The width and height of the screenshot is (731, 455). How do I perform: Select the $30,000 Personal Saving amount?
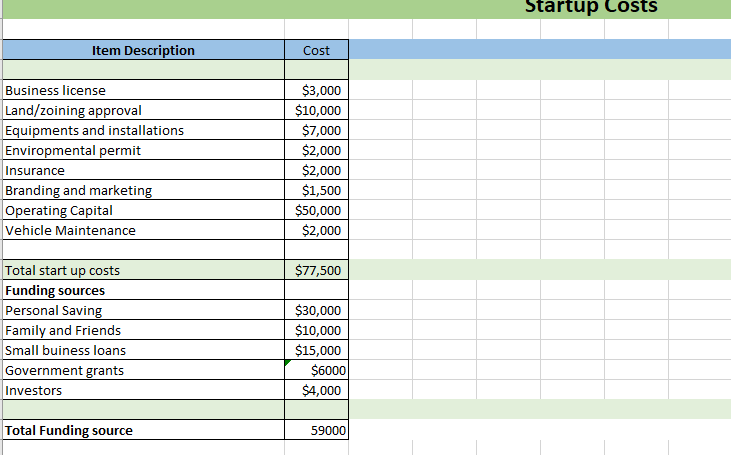pyautogui.click(x=318, y=310)
